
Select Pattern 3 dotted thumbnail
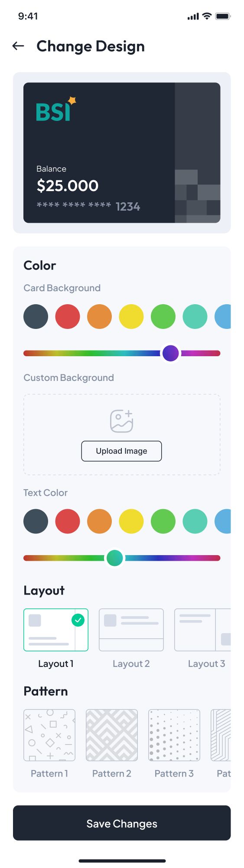[174, 735]
